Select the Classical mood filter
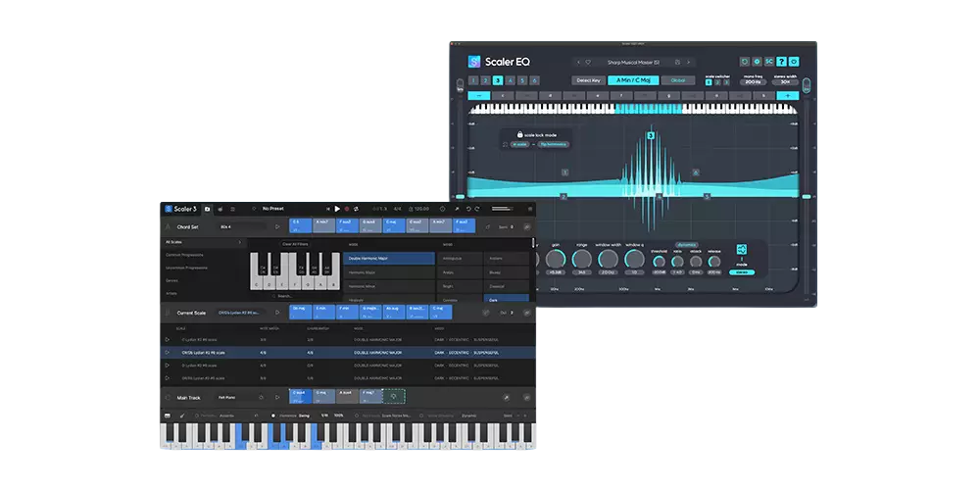 [x=507, y=286]
